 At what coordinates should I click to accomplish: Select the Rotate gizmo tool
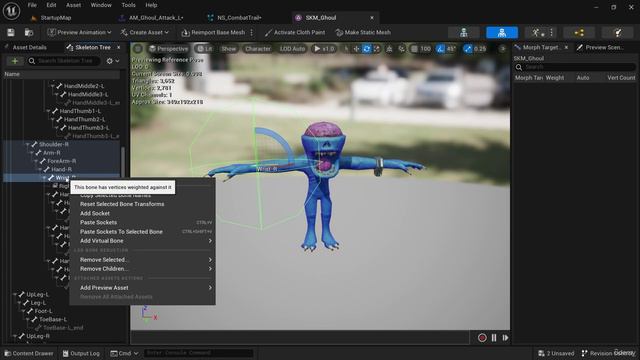pos(367,49)
